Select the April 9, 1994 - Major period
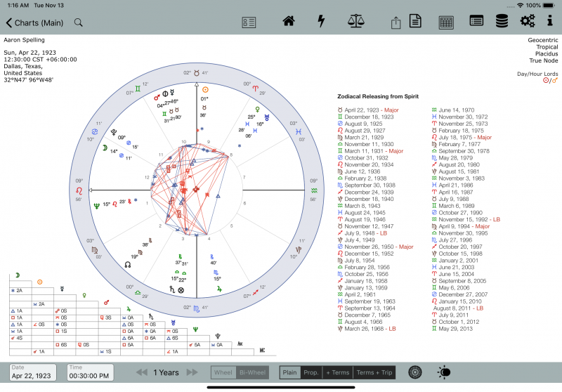Image resolution: width=562 pixels, height=392 pixels. (x=460, y=226)
